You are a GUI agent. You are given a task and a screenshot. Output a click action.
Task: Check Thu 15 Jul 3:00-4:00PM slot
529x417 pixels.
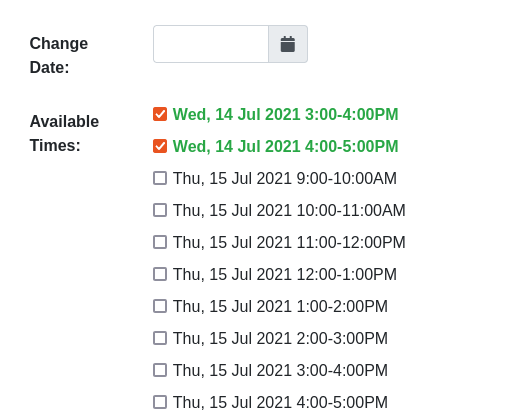coord(160,370)
